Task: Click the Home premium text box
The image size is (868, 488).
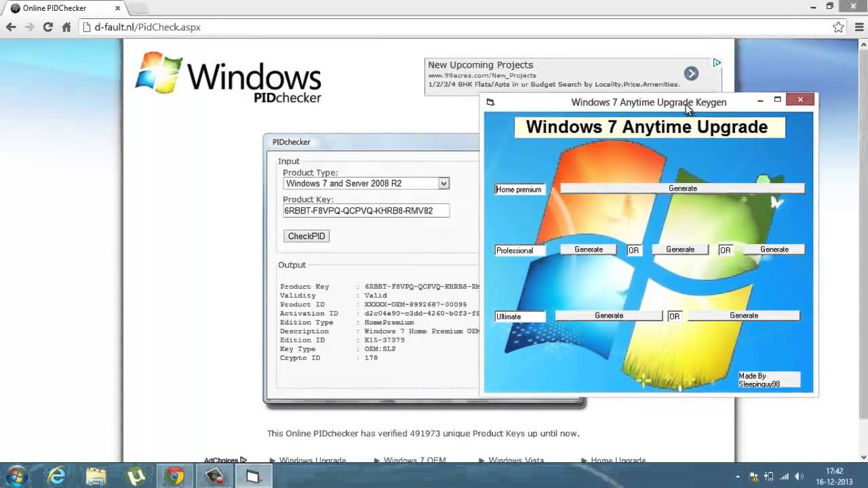Action: pos(520,190)
